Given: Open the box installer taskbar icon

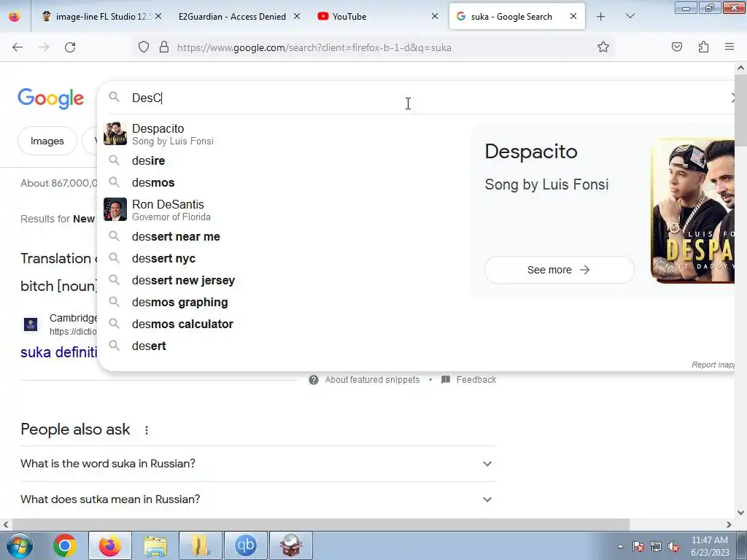Looking at the screenshot, I should [x=291, y=545].
